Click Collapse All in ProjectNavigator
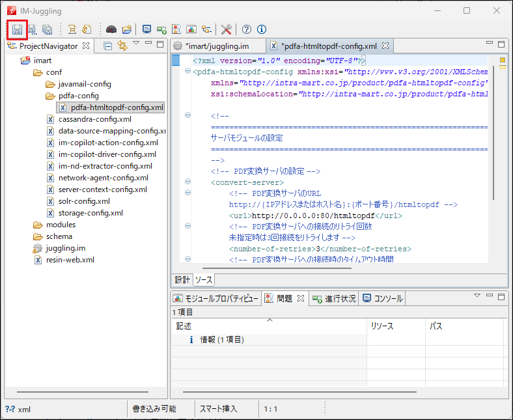This screenshot has width=513, height=420. coord(108,46)
